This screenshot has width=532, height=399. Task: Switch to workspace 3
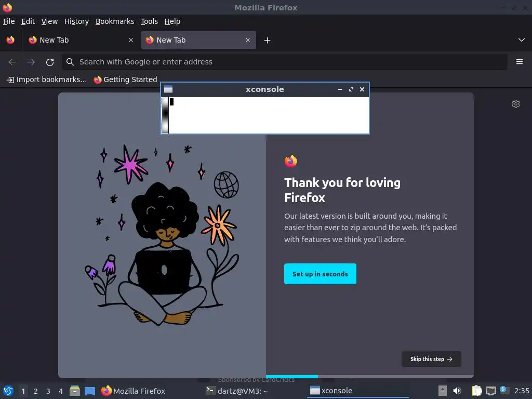[x=48, y=391]
